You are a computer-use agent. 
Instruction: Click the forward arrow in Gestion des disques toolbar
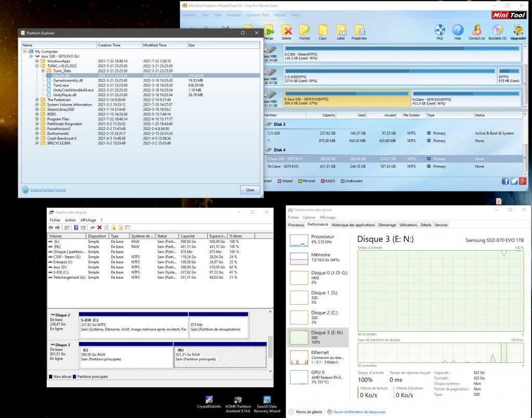point(57,228)
